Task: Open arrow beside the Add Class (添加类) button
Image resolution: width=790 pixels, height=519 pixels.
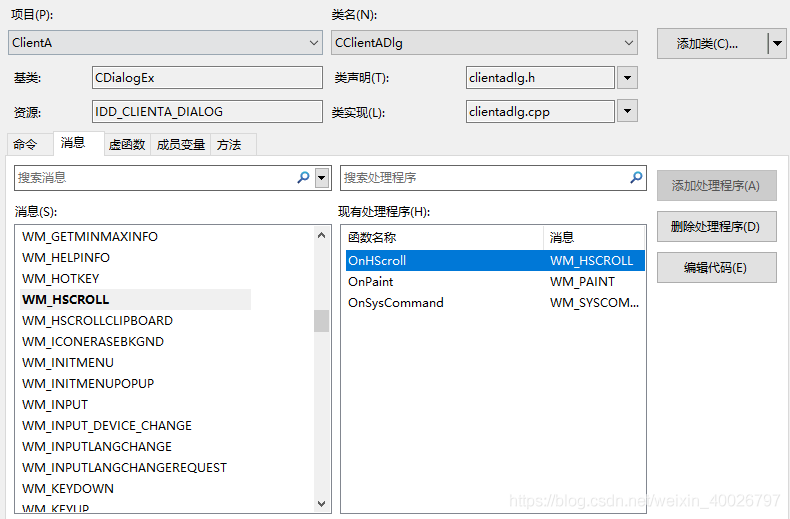Action: point(777,44)
